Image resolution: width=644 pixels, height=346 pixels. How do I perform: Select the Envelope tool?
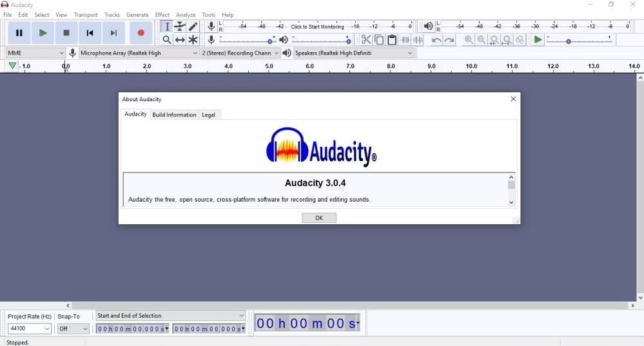[x=180, y=26]
